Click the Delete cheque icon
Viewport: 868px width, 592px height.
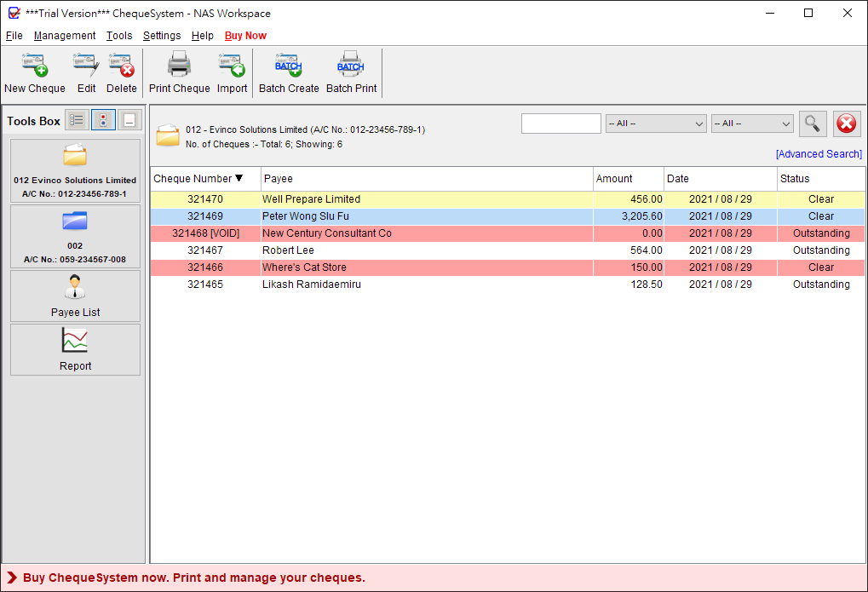pos(121,66)
